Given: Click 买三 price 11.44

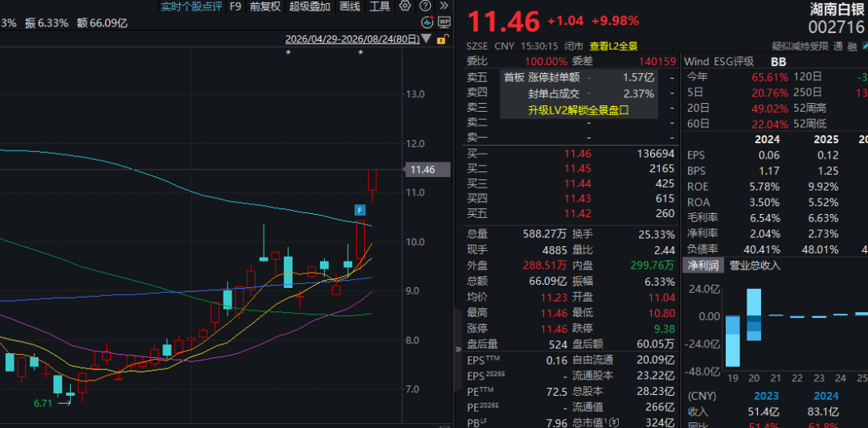Looking at the screenshot, I should [578, 183].
